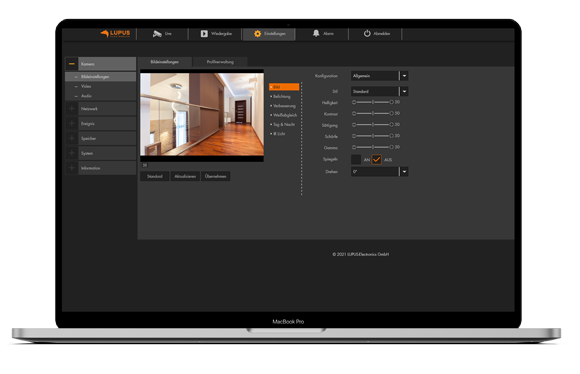
Task: Select the Bild settings category
Action: [284, 87]
